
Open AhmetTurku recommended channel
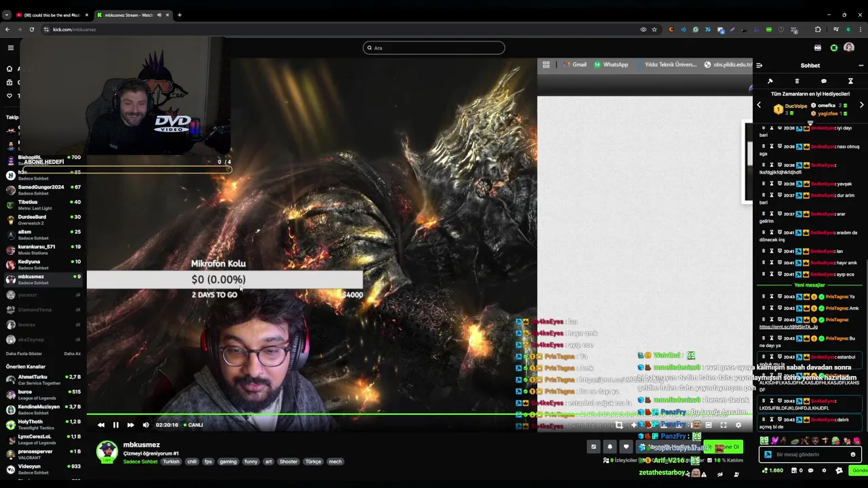coord(42,380)
